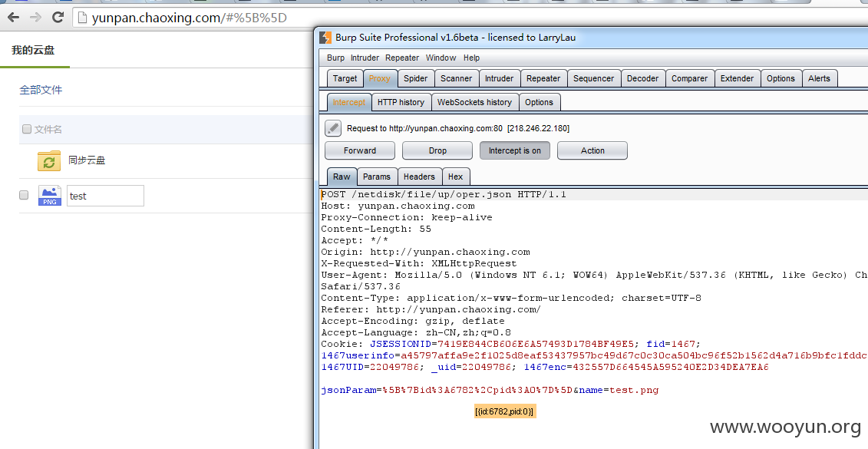868x449 pixels.
Task: Click the PNG file icon for test
Action: 49,196
